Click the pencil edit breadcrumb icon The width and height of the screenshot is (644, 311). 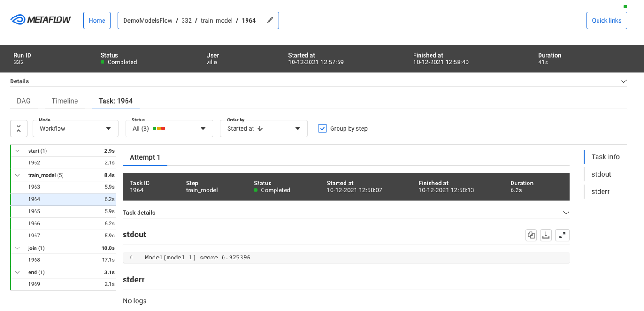tap(270, 20)
